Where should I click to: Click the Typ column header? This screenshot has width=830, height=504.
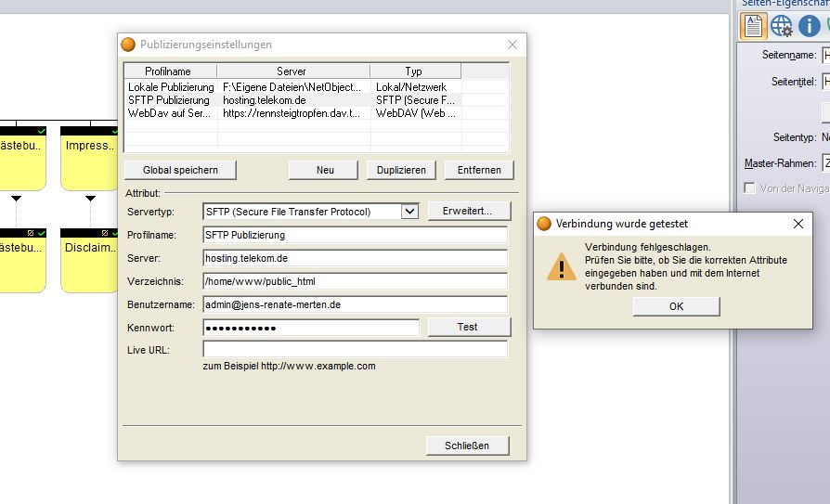point(416,71)
